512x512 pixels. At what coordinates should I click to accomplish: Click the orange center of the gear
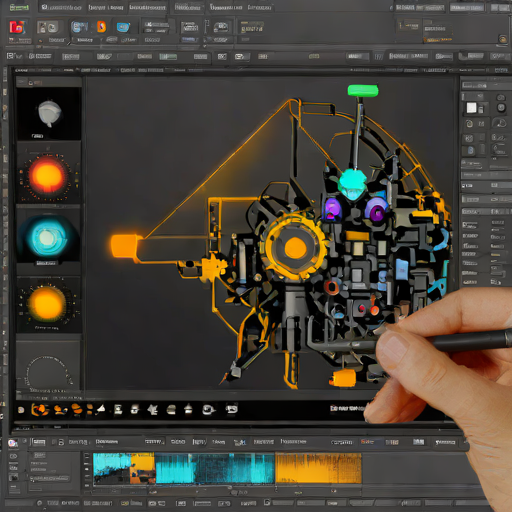(295, 248)
